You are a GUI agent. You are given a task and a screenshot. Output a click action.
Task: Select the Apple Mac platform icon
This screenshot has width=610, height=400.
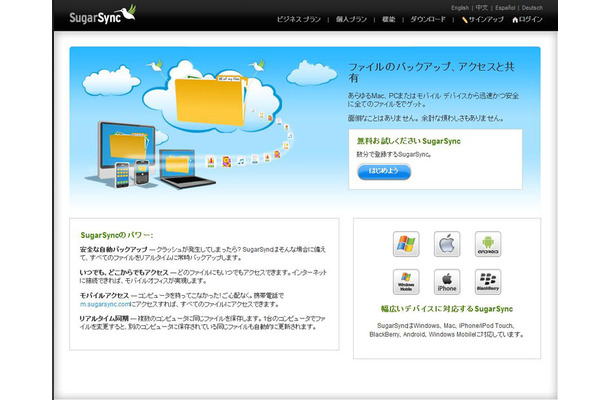(x=447, y=244)
